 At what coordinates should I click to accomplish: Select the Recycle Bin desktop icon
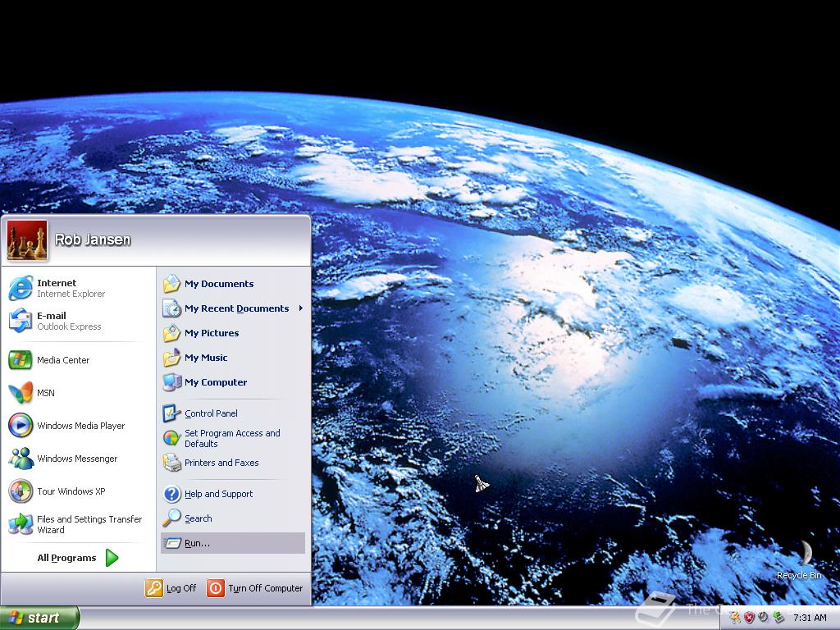(799, 559)
